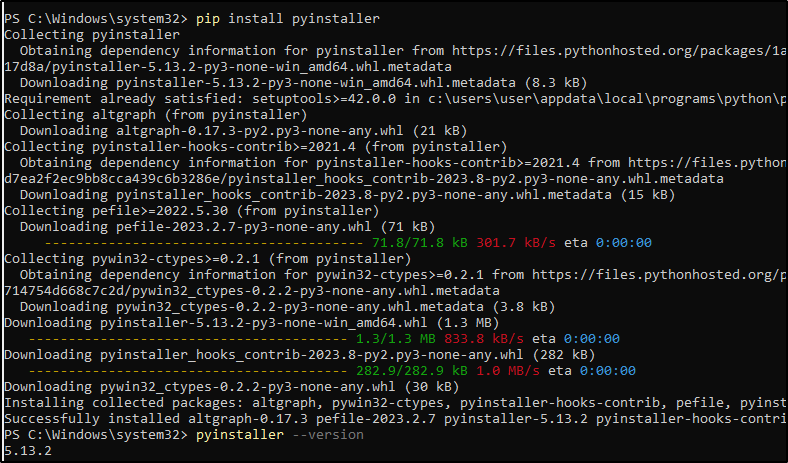Click the "pyinstaller --version" command

[280, 436]
